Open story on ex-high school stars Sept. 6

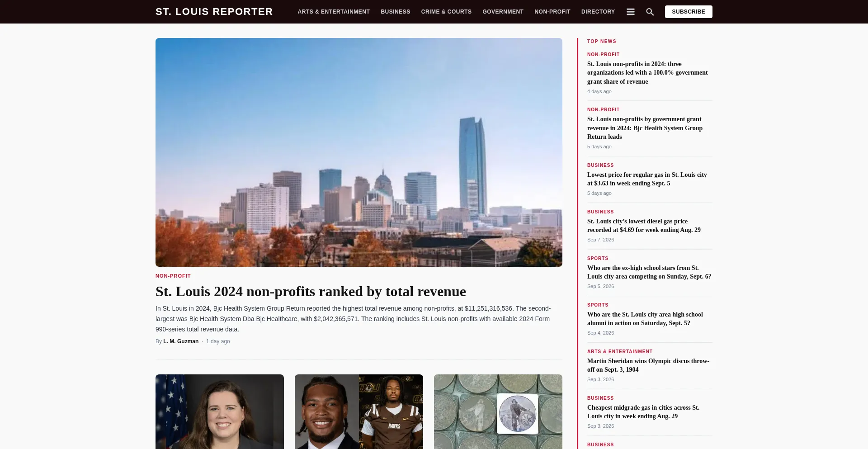[649, 272]
